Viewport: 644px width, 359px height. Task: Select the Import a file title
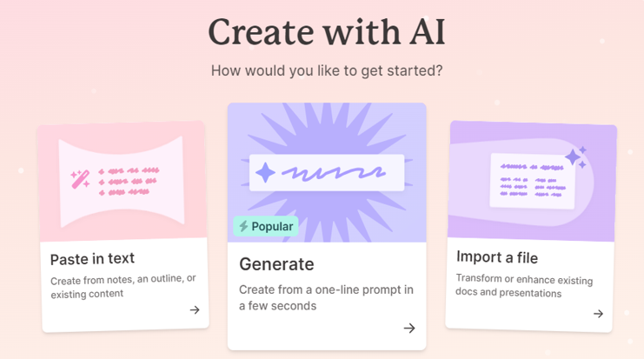click(x=497, y=257)
